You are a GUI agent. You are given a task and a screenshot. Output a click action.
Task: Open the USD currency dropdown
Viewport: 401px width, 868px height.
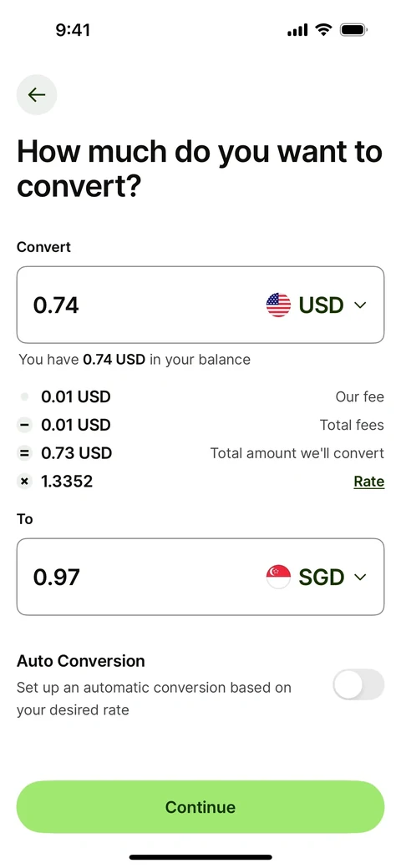tap(317, 305)
